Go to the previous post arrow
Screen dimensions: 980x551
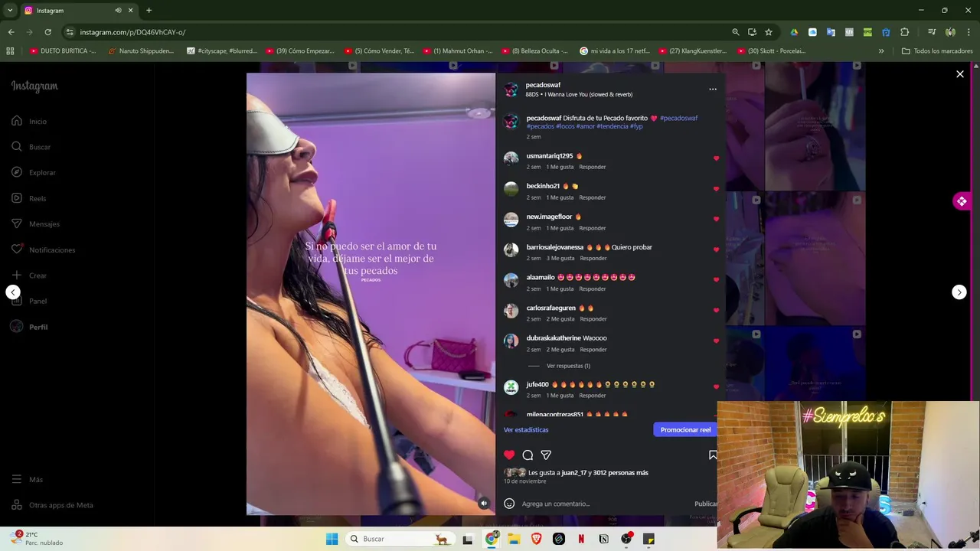13,292
